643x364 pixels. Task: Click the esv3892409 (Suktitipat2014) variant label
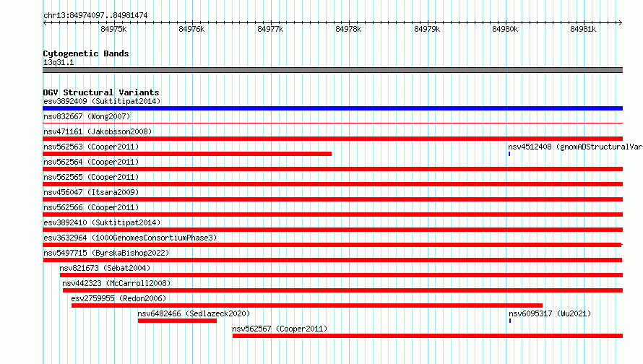(102, 101)
